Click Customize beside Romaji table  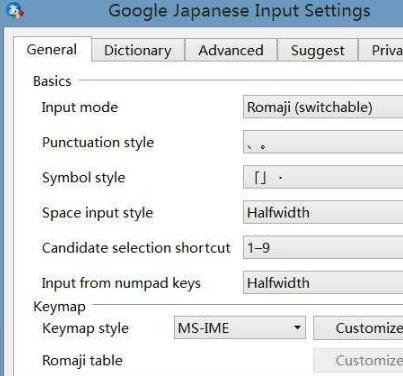click(x=358, y=360)
